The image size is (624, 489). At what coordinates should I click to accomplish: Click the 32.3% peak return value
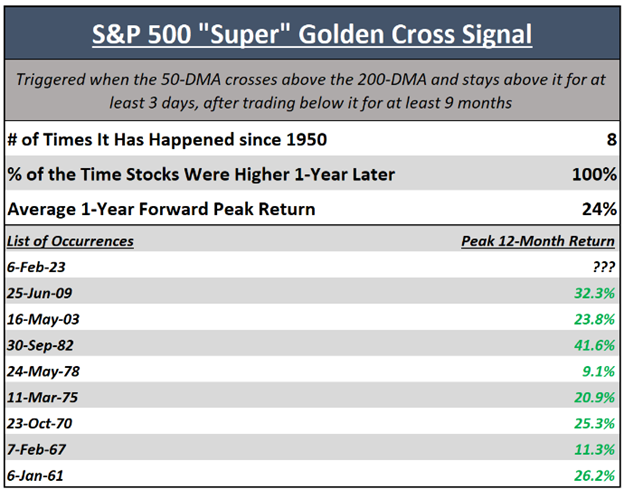pos(595,295)
